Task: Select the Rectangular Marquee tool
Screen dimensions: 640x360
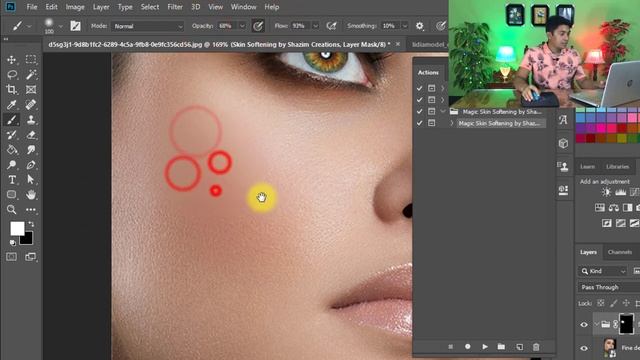Action: (31, 60)
